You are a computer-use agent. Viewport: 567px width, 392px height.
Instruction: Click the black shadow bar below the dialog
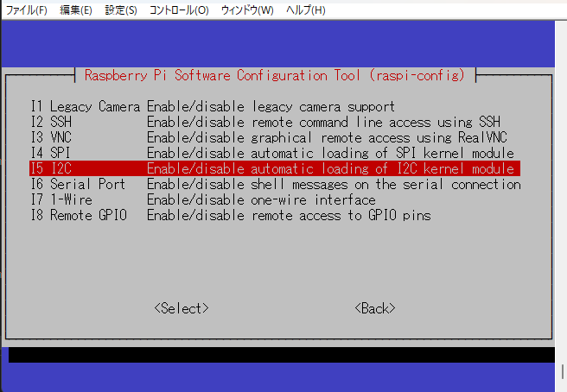[281, 355]
